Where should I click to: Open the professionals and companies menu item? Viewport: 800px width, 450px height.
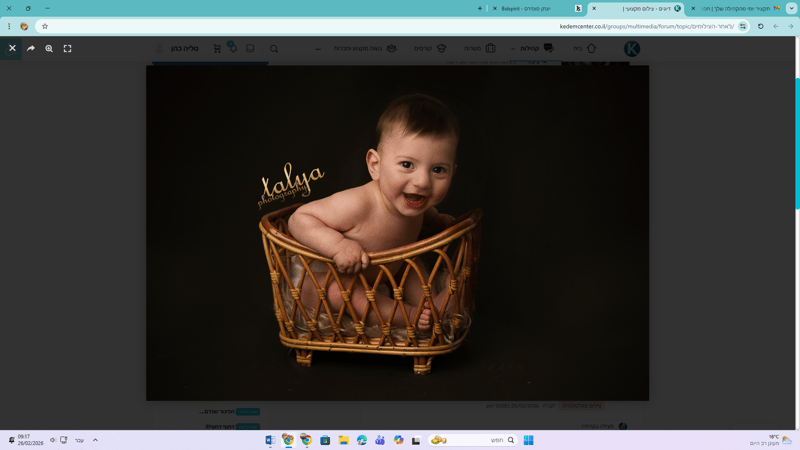pyautogui.click(x=365, y=48)
